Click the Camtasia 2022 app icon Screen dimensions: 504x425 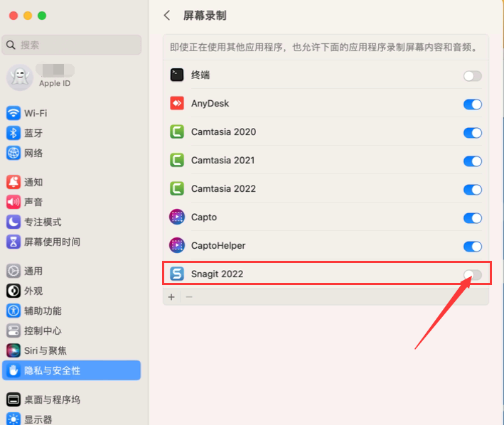point(177,189)
